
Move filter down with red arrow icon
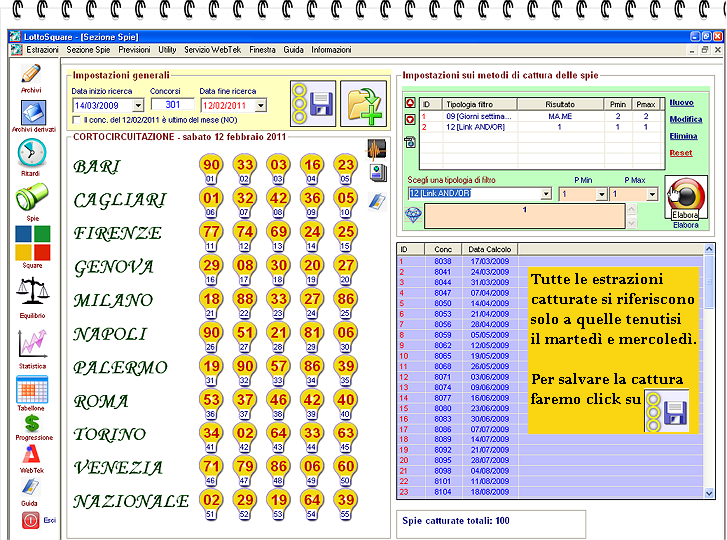click(x=410, y=120)
